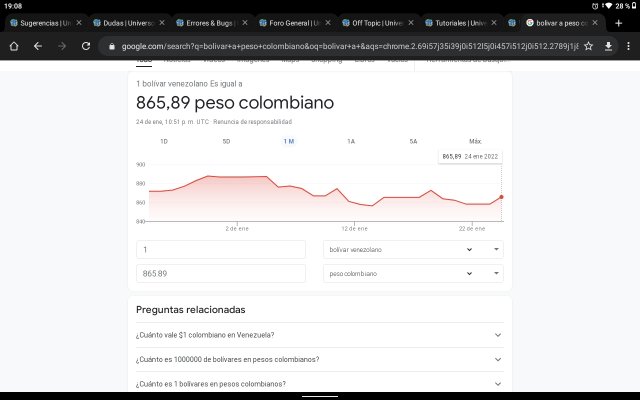Select the 5A chart range

coord(413,141)
